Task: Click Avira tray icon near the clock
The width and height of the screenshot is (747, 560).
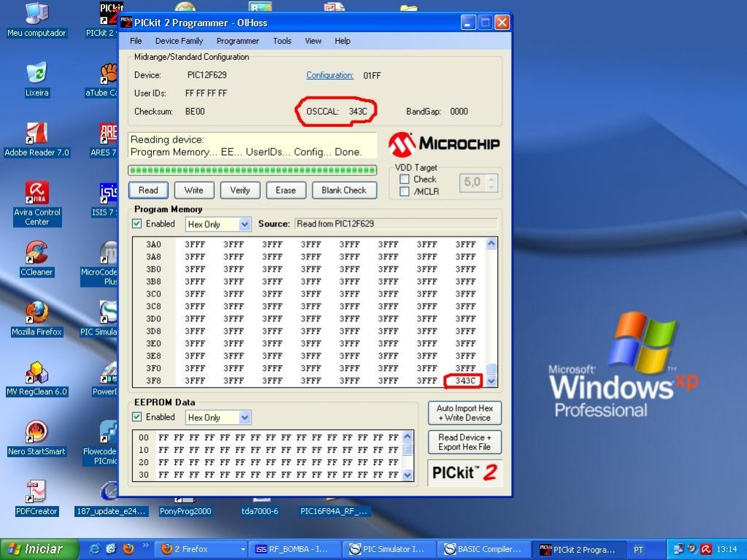Action: pyautogui.click(x=706, y=549)
